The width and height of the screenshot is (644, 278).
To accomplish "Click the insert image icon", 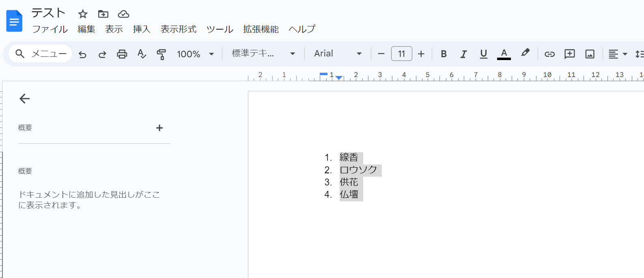I will pyautogui.click(x=590, y=54).
